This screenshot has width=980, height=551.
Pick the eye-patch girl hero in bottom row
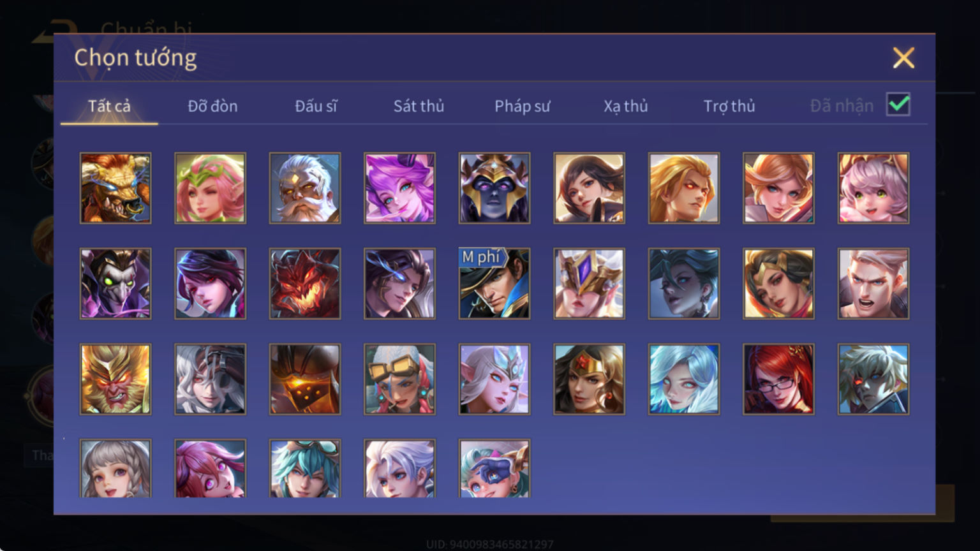(494, 469)
